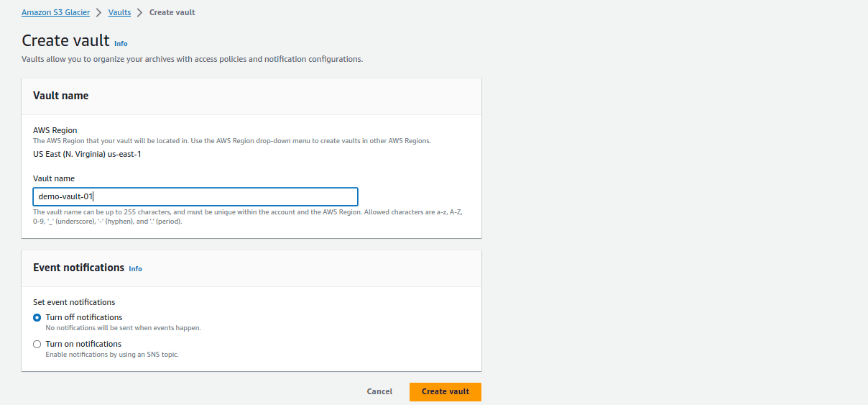Viewport: 868px width, 405px height.
Task: Click the AWS Region label
Action: [55, 130]
